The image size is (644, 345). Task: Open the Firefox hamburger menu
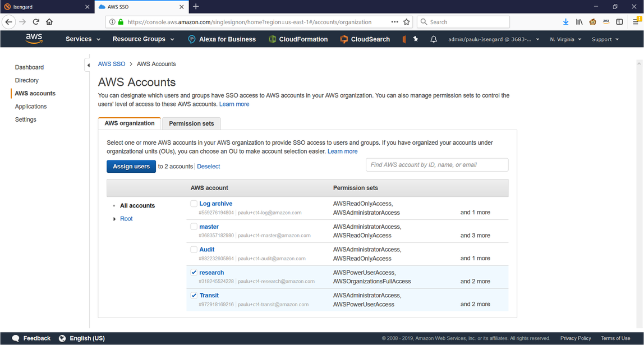[636, 22]
